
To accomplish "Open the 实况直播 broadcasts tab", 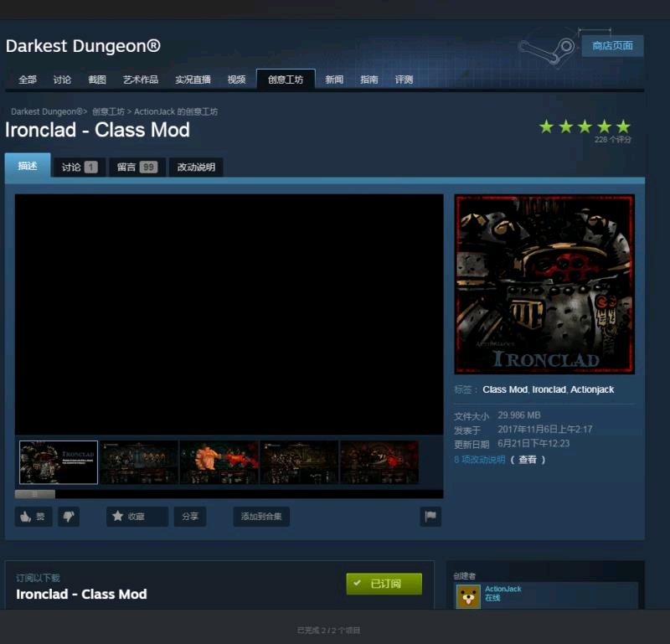I will point(193,80).
